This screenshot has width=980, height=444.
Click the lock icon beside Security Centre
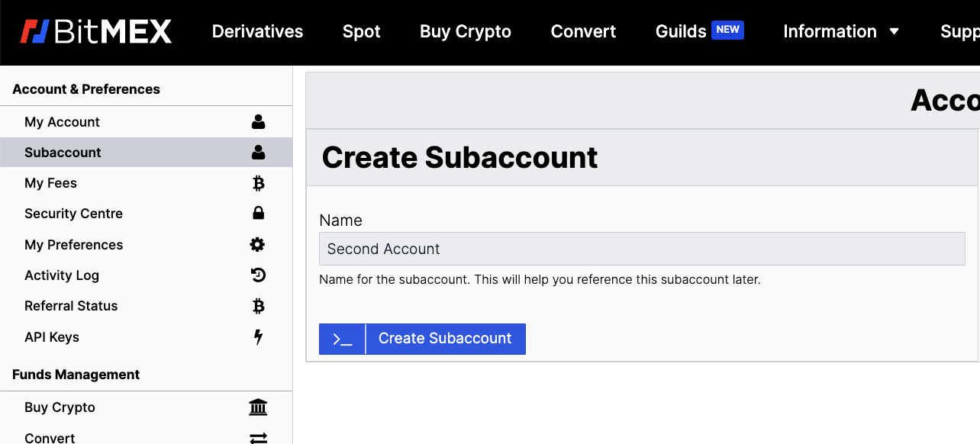258,213
